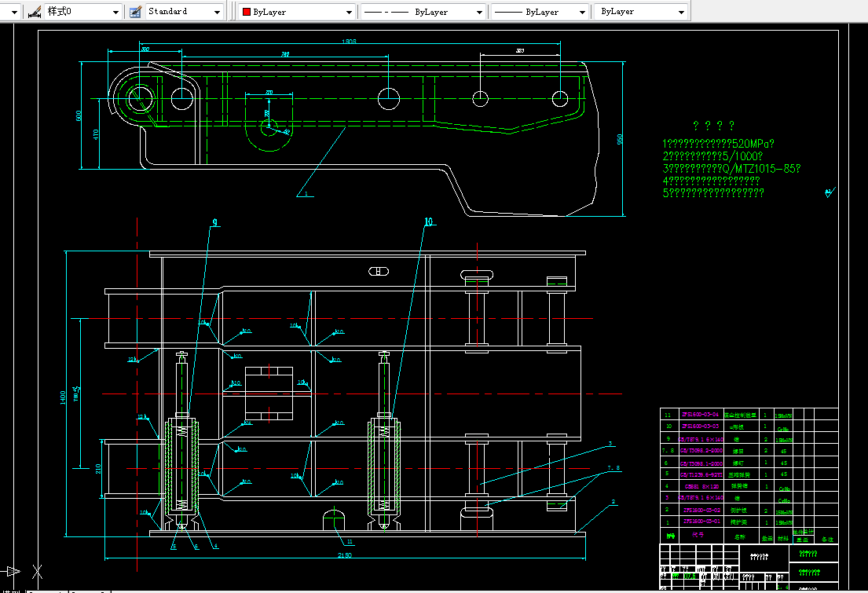Open the ByLayer color control dropdown
Image resolution: width=868 pixels, height=593 pixels.
tap(349, 12)
